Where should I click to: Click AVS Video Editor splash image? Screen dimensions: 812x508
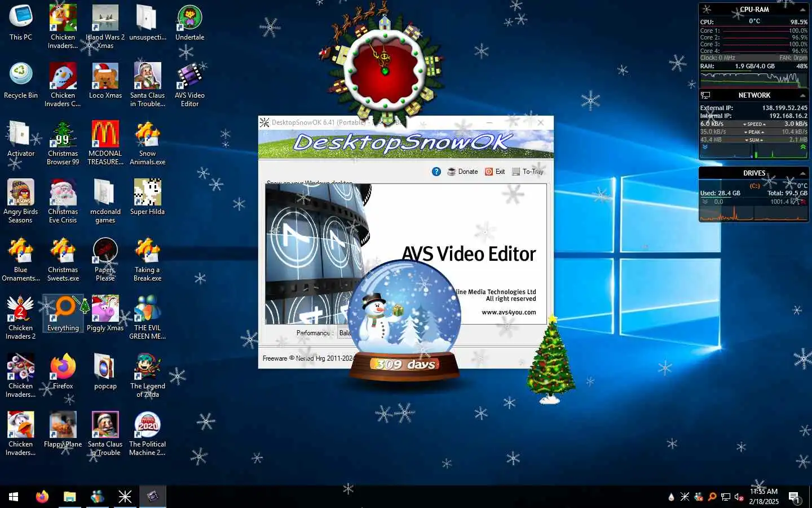(406, 254)
